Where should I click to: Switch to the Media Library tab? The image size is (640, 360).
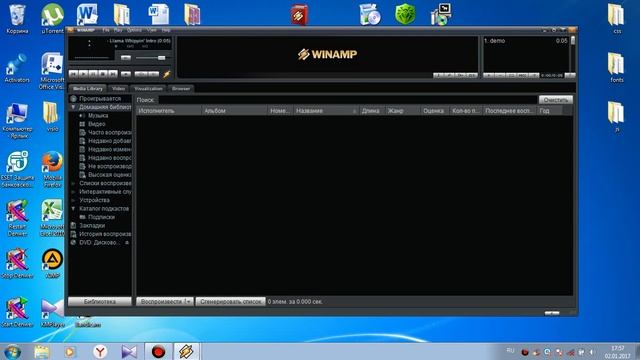tap(87, 89)
